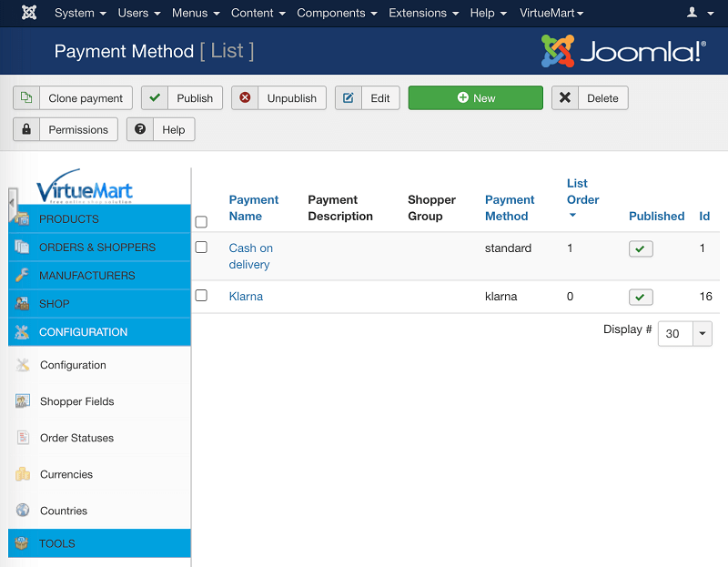Sort by List Order column header
Screen dimensions: 728x567
coord(582,192)
